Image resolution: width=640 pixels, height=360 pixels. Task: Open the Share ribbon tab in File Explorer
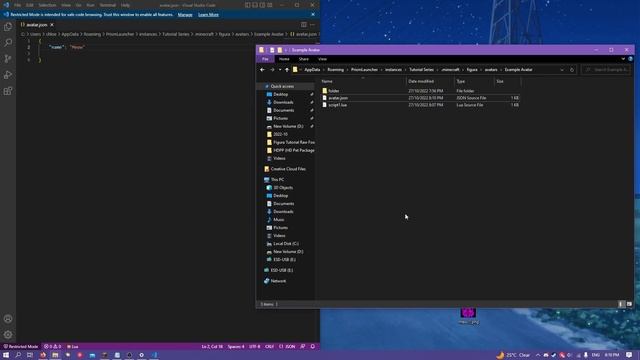304,59
